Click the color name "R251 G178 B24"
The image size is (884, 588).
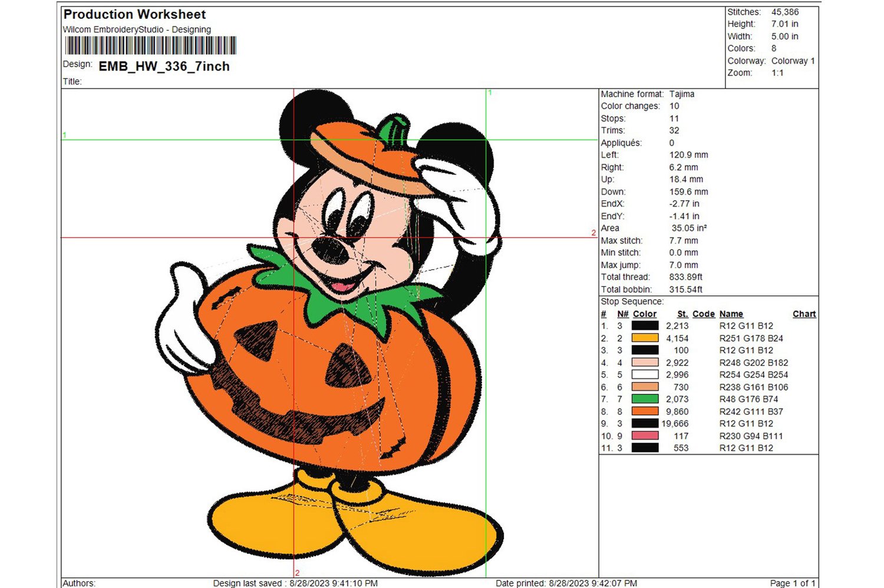coord(751,338)
